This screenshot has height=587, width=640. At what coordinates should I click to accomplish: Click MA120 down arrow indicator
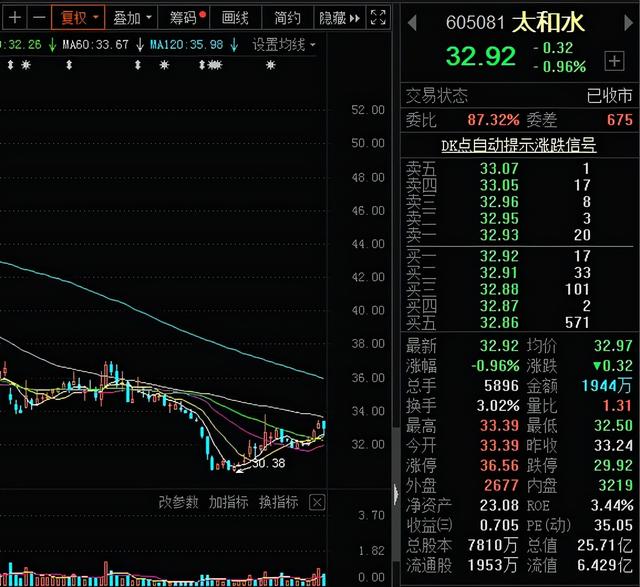pos(234,45)
